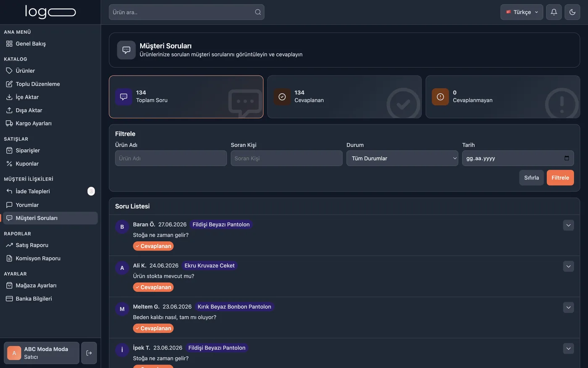The image size is (588, 368).
Task: Expand Ali K. question row
Action: [x=568, y=266]
